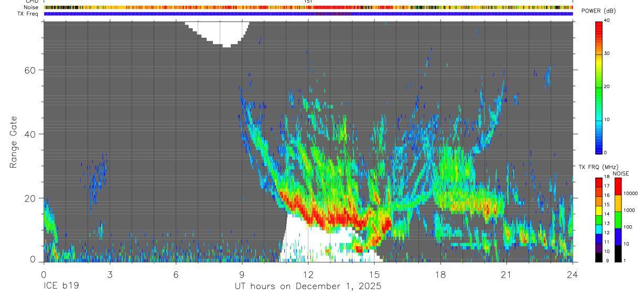This screenshot has height=297, width=644.
Task: Click the Range Gate y-axis title
Action: click(x=14, y=142)
